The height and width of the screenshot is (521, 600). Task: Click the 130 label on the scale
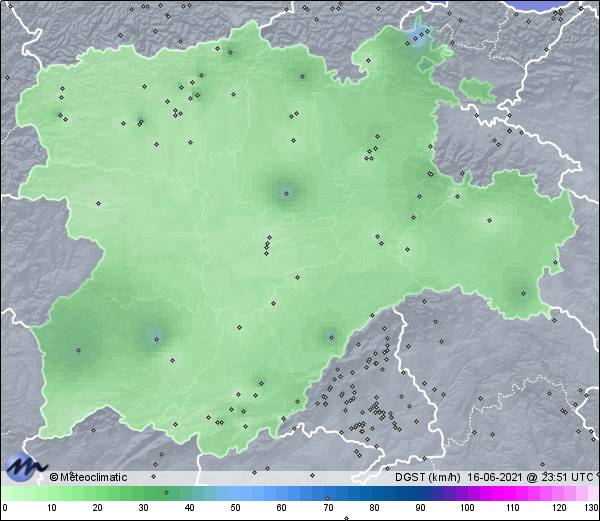pyautogui.click(x=592, y=507)
